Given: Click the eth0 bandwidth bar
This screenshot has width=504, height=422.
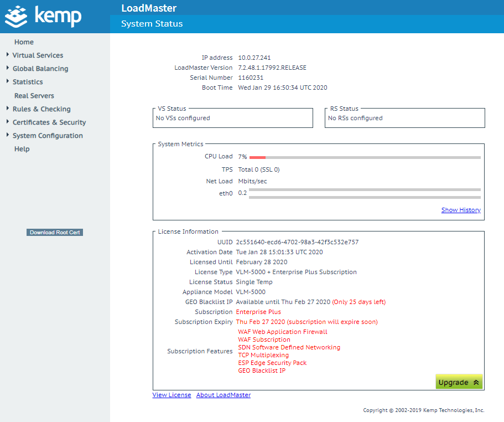Looking at the screenshot, I should point(365,193).
